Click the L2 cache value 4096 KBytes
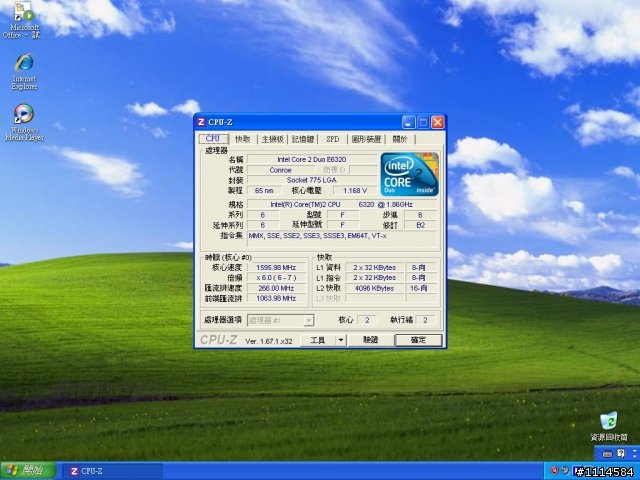 click(x=374, y=288)
